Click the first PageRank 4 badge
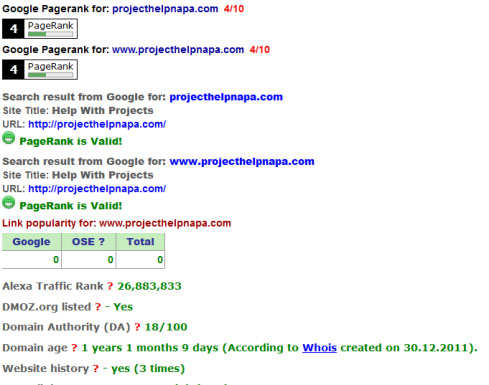 click(40, 29)
